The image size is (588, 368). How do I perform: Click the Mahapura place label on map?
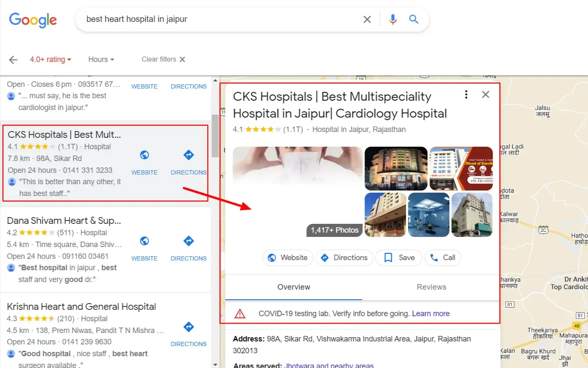click(573, 338)
